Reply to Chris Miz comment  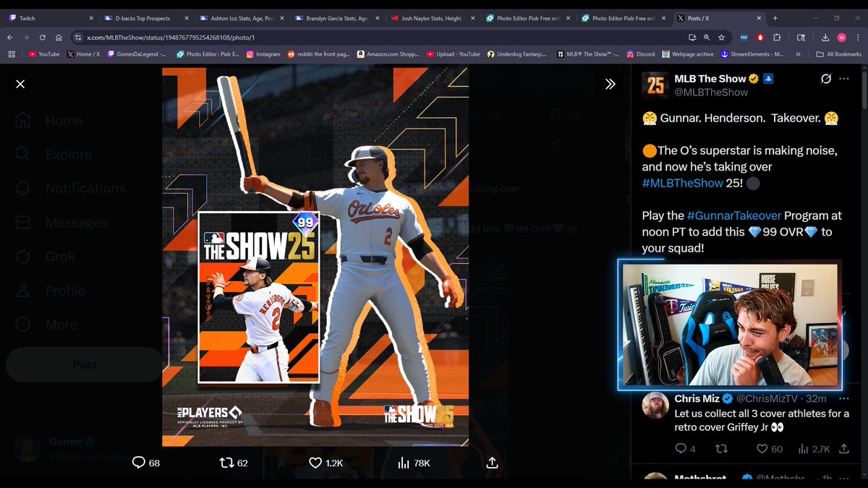[685, 449]
